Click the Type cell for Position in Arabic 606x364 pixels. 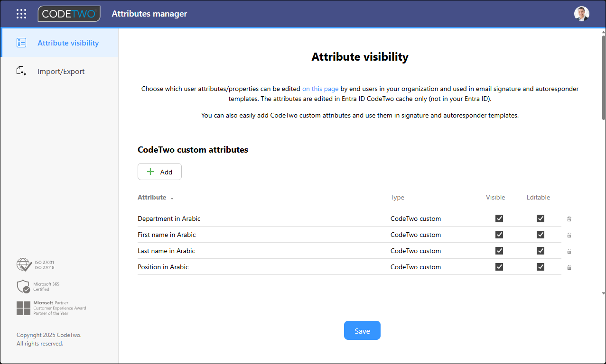[x=416, y=267]
